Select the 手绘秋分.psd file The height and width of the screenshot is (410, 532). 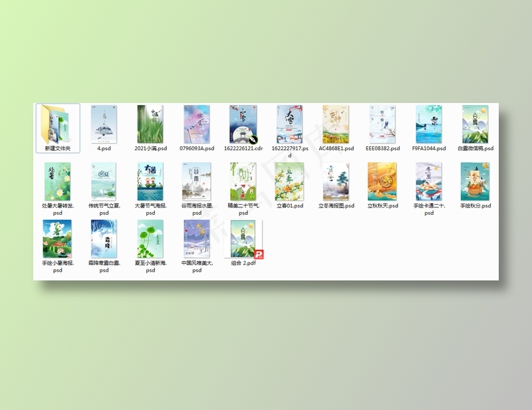coord(475,181)
